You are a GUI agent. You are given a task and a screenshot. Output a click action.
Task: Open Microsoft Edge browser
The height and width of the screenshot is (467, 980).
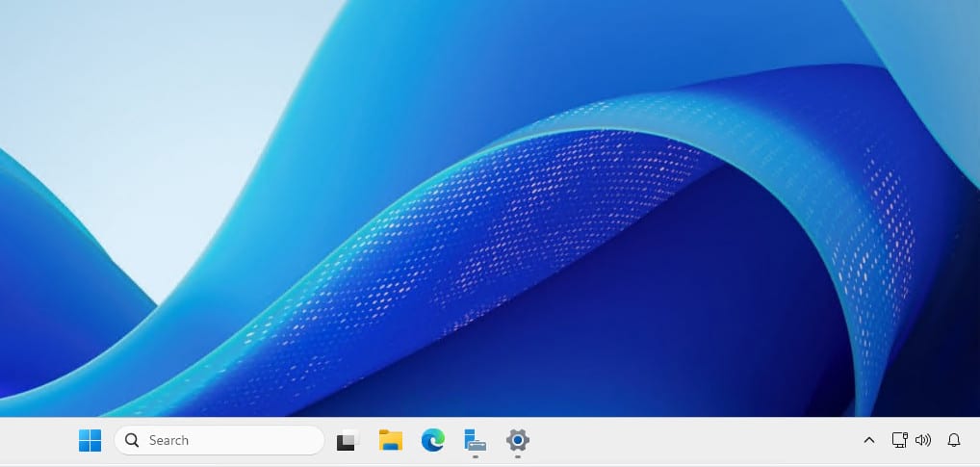[x=433, y=441]
